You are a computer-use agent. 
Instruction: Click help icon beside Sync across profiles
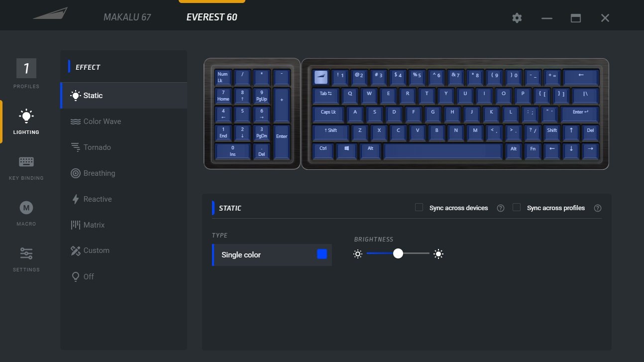pyautogui.click(x=598, y=208)
